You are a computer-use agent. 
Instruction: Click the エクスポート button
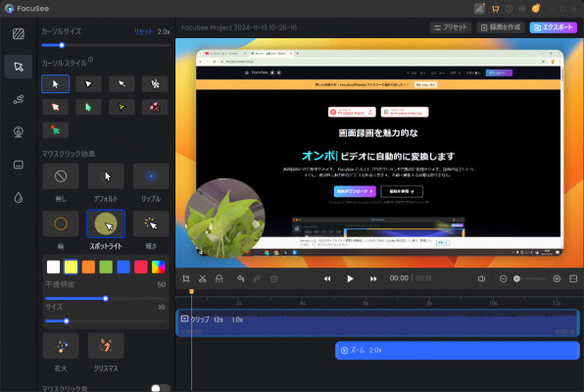pyautogui.click(x=554, y=27)
